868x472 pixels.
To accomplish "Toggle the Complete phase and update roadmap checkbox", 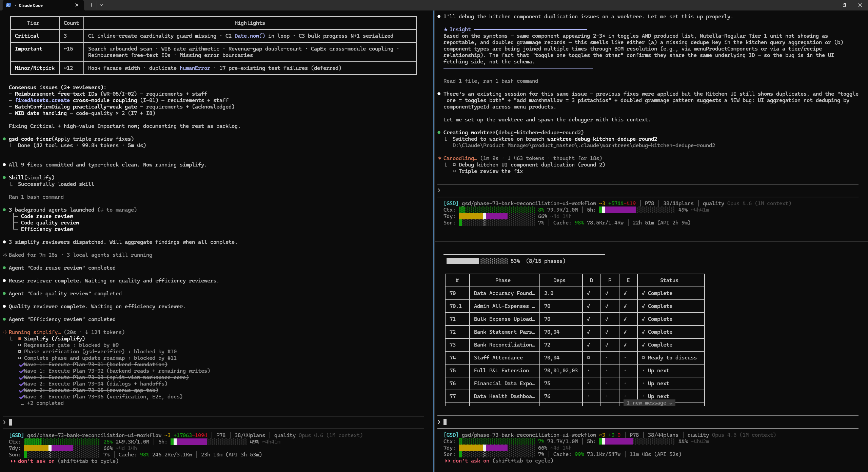I will (20, 358).
